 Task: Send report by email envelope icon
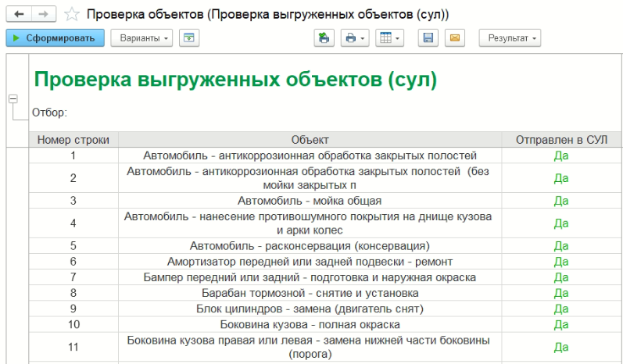pyautogui.click(x=455, y=37)
